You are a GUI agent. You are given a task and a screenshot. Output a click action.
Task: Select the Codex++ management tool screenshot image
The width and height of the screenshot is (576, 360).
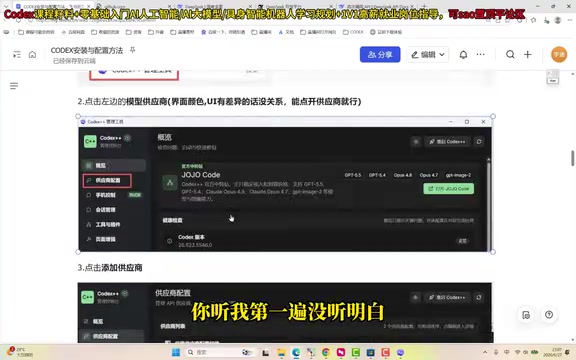pyautogui.click(x=285, y=184)
